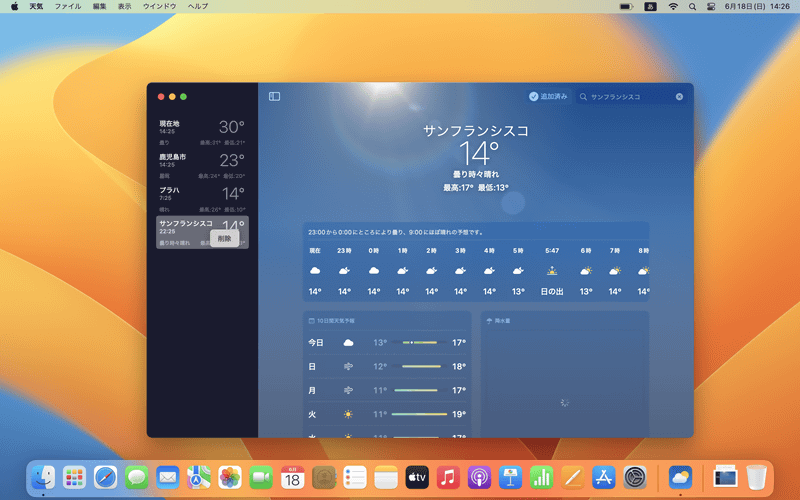
Task: Open Music from the Dock
Action: pyautogui.click(x=448, y=478)
